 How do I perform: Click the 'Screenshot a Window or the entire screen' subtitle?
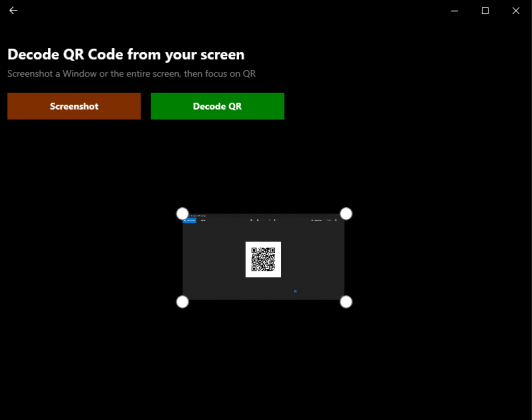[132, 74]
